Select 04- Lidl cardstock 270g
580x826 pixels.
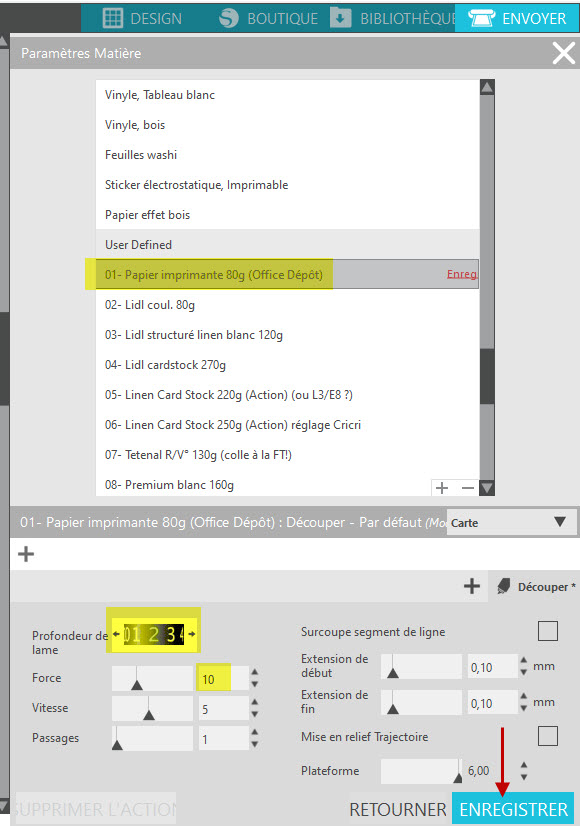pos(288,365)
